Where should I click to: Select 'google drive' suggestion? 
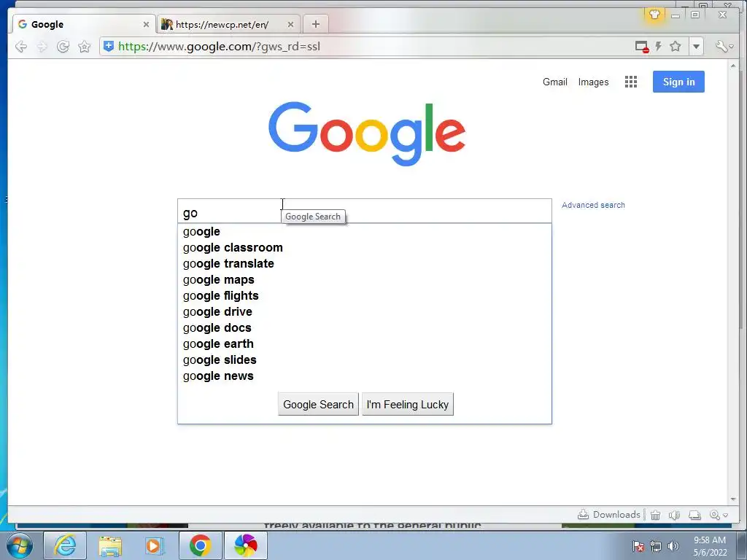pos(365,311)
